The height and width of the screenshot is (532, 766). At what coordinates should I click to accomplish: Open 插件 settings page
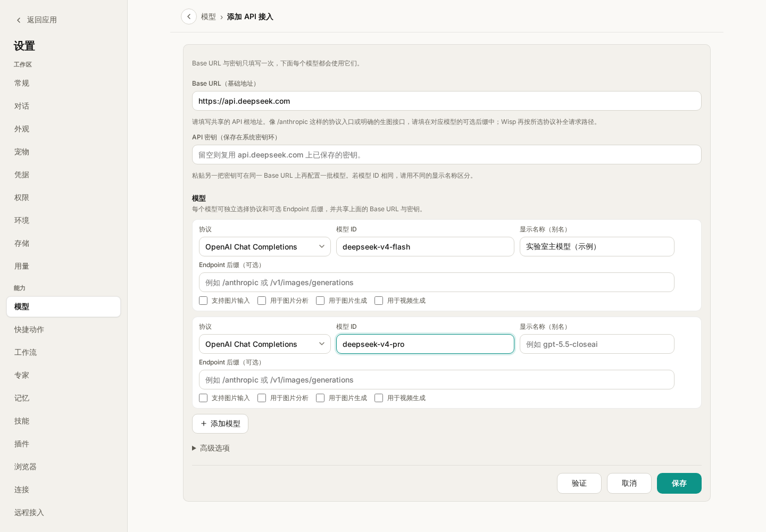coord(63,444)
